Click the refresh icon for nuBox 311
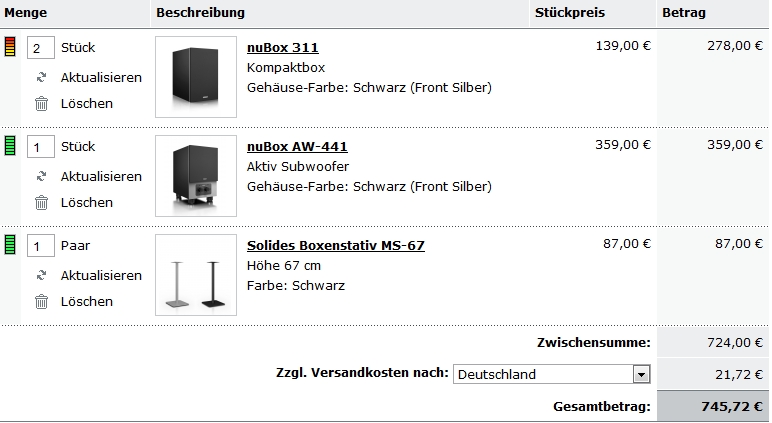 [41, 77]
